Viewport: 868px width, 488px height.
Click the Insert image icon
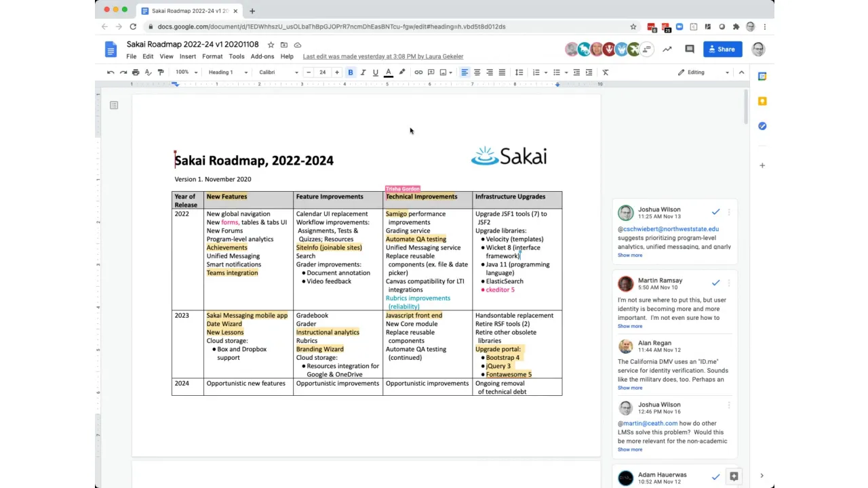(443, 72)
